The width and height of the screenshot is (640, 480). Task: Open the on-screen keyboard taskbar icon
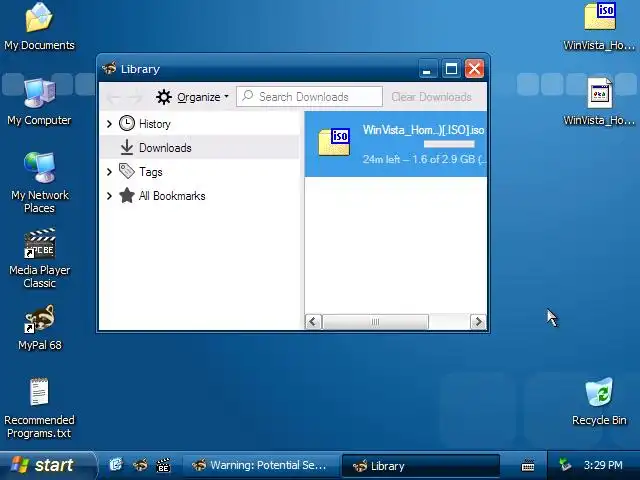pos(528,465)
